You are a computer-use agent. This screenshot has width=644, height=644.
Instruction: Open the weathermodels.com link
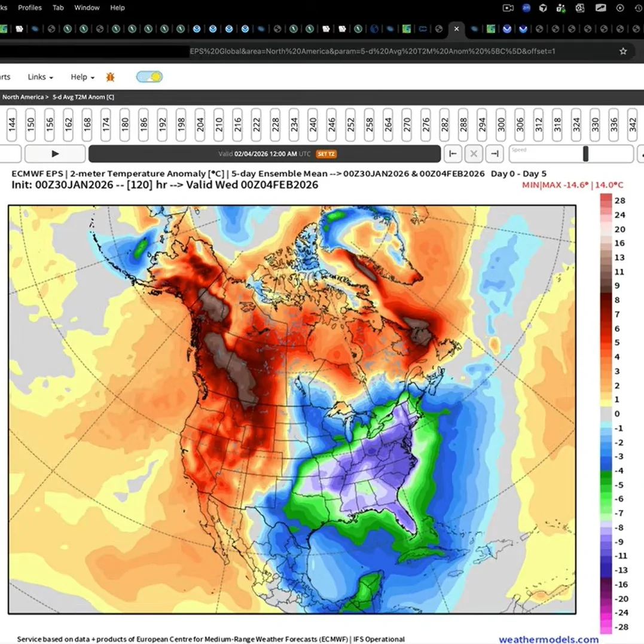548,639
